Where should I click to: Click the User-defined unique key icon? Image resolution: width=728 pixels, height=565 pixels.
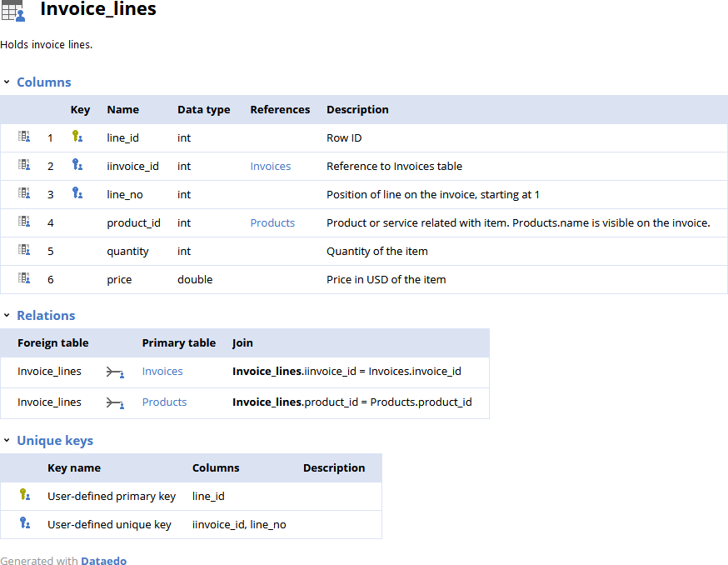tap(25, 523)
